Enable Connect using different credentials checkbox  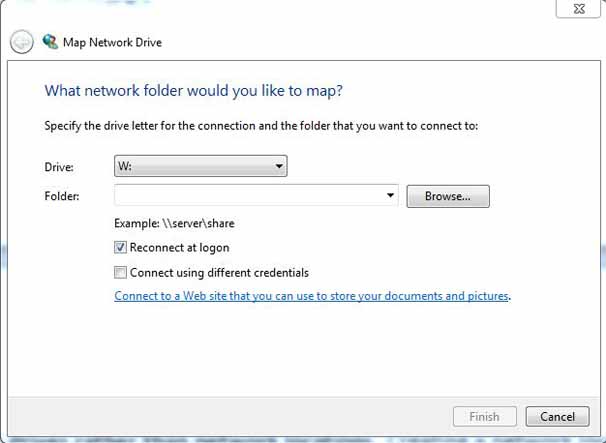[121, 272]
